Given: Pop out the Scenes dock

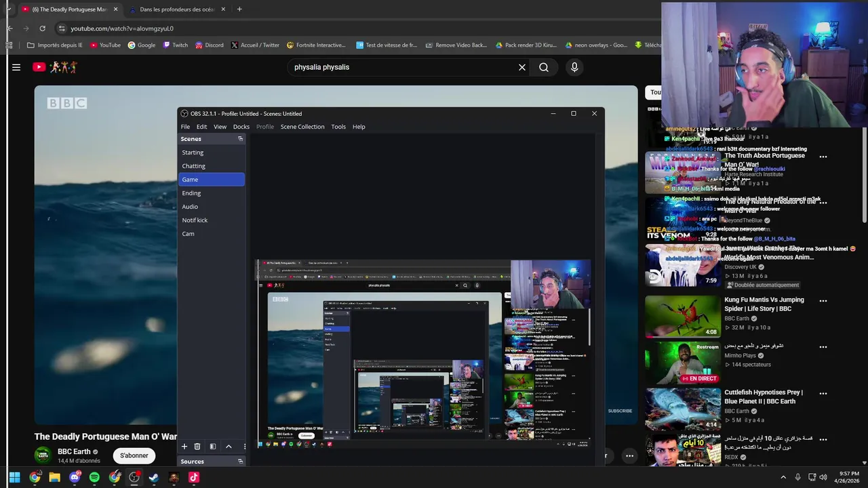Looking at the screenshot, I should [x=240, y=138].
